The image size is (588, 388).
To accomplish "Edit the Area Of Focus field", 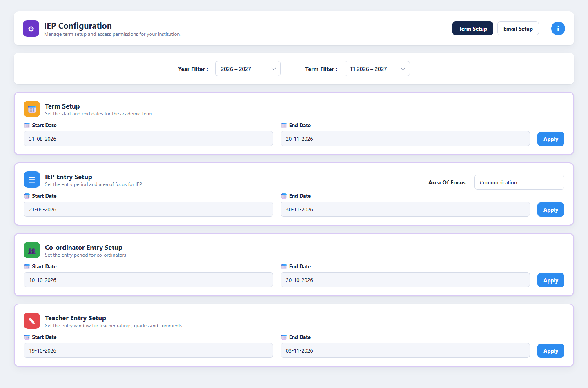I will pos(519,182).
